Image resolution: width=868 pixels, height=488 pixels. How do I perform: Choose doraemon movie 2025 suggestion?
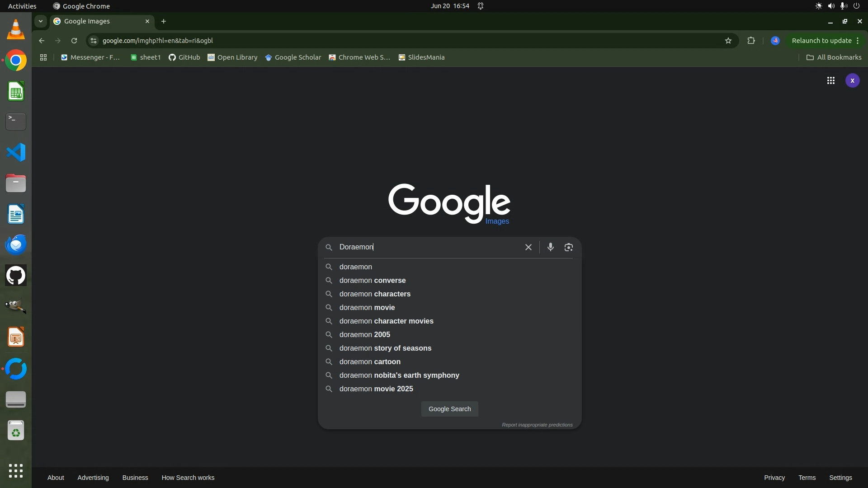(376, 389)
